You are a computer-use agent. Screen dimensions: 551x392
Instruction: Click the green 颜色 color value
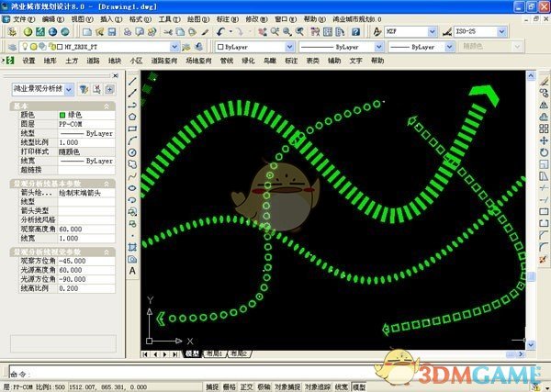coord(86,115)
